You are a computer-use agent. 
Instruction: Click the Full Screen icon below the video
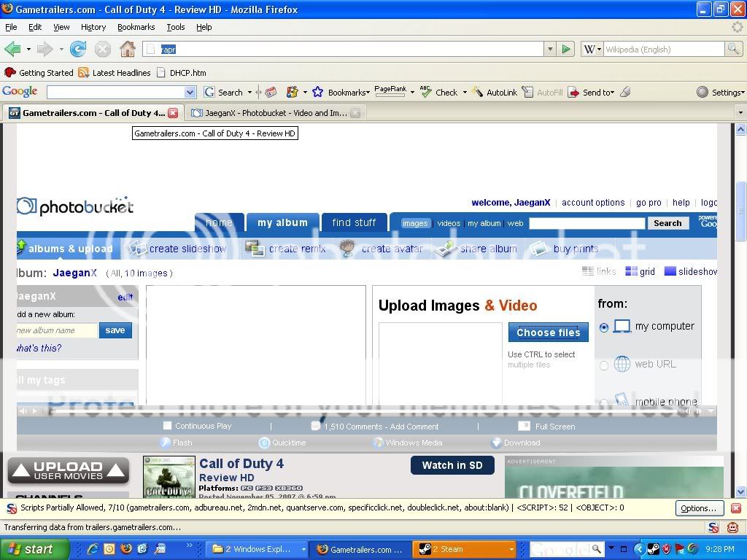pos(524,427)
